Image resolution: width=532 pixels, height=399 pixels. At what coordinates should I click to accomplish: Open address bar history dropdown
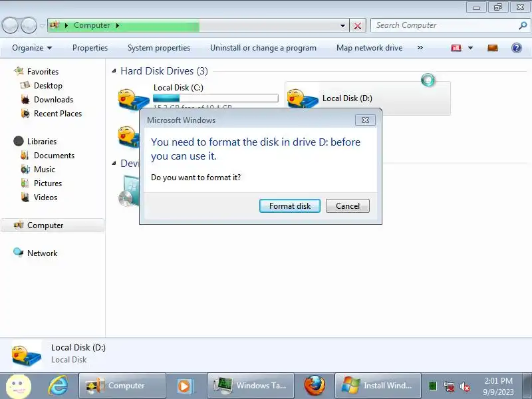click(x=342, y=26)
